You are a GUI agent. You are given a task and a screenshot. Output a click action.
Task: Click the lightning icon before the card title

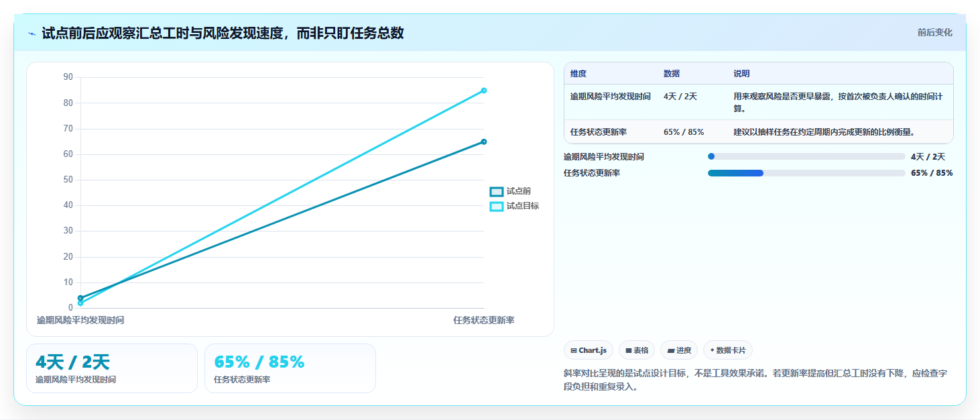click(32, 34)
